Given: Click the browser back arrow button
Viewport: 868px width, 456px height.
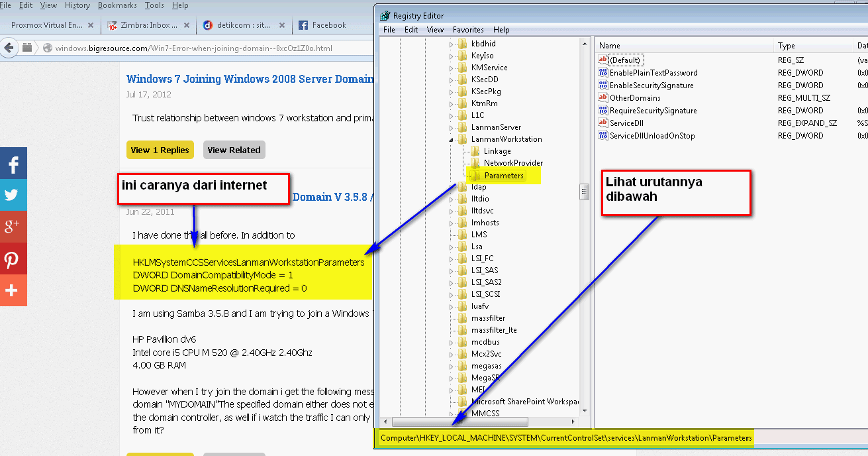Looking at the screenshot, I should [x=9, y=48].
